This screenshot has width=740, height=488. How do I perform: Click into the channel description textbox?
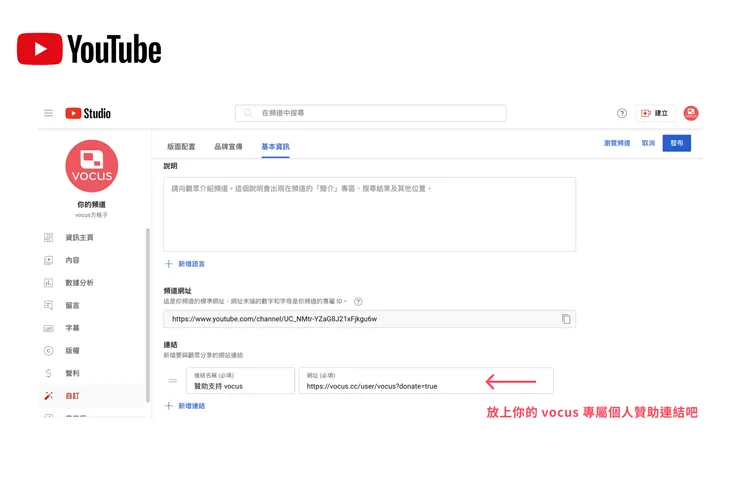click(370, 214)
